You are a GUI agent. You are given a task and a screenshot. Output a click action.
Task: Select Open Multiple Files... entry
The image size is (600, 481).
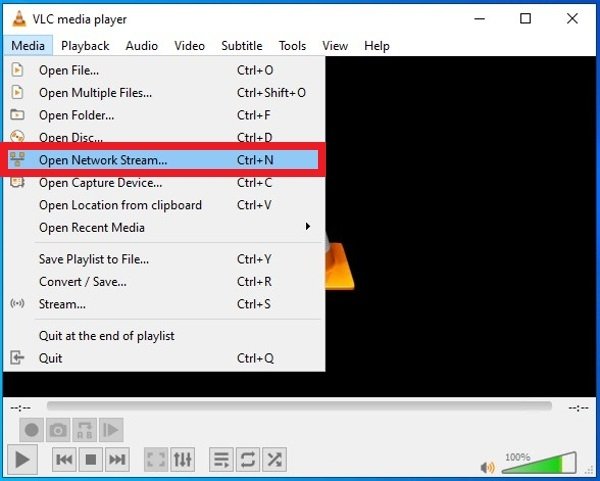pos(164,93)
